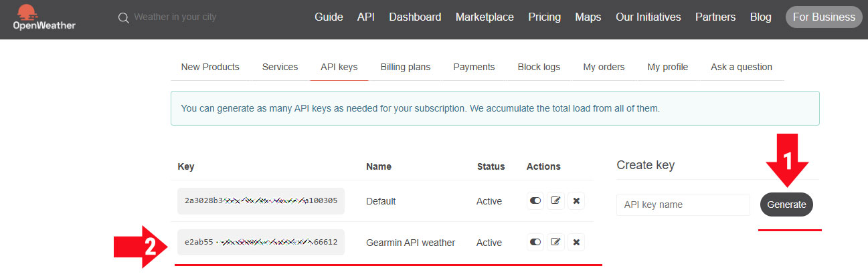Viewport: 868px width, 280px height.
Task: Go to the My profile tab
Action: (667, 67)
